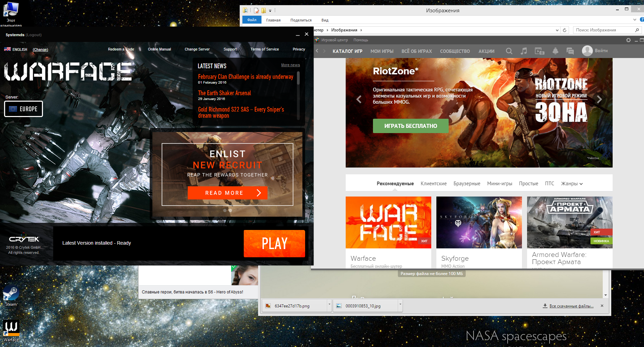Click the ИГРАТЬ БЕСПЛАТНО green button
The height and width of the screenshot is (347, 644).
click(410, 126)
